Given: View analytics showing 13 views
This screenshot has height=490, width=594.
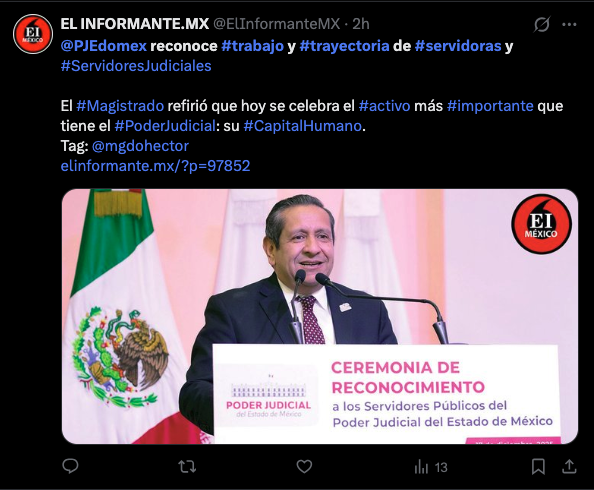Looking at the screenshot, I should (431, 467).
